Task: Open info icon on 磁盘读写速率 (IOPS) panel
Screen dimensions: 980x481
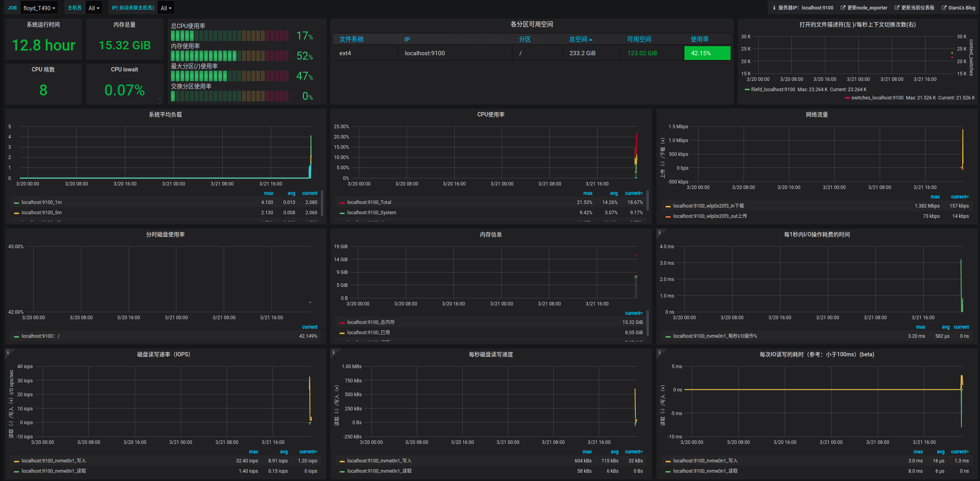Action: click(x=7, y=352)
